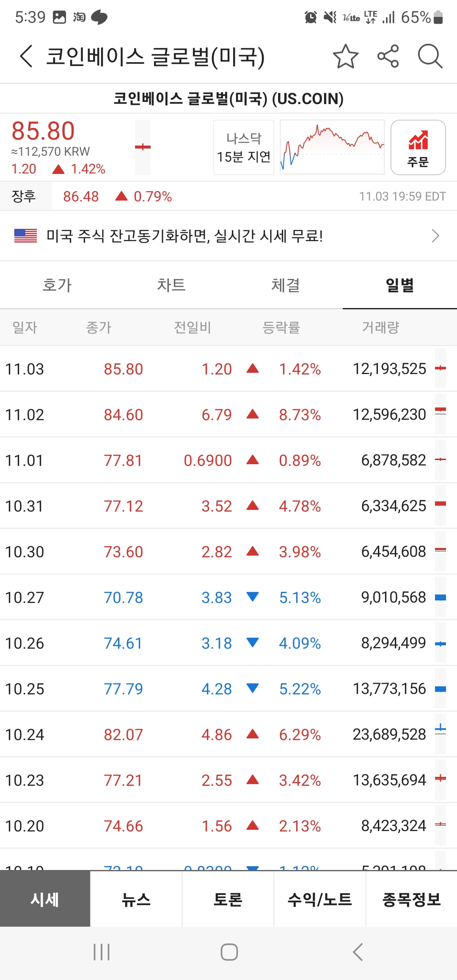This screenshot has height=980, width=457.
Task: Select the 일별 tab
Action: (x=400, y=285)
